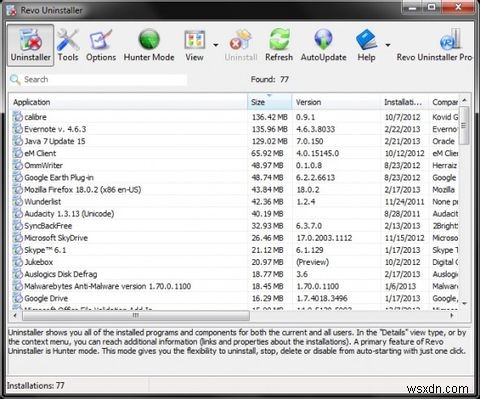Open the Tools panel
This screenshot has width=480, height=399.
pos(68,45)
